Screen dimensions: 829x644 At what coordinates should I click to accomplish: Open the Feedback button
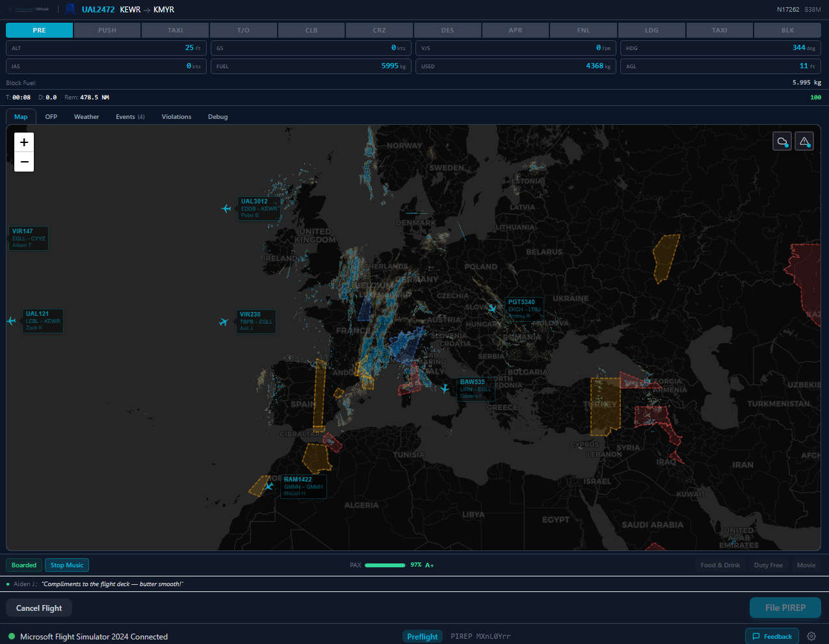772,636
